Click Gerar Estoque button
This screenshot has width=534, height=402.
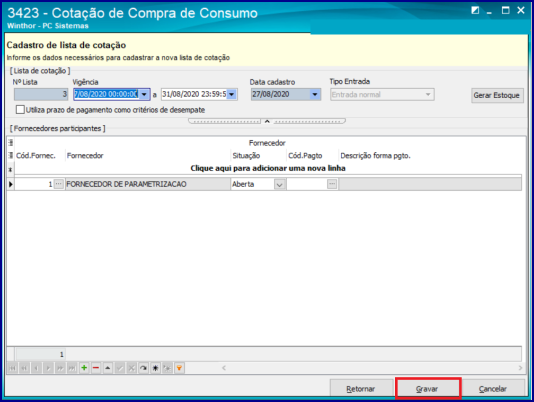click(x=497, y=95)
